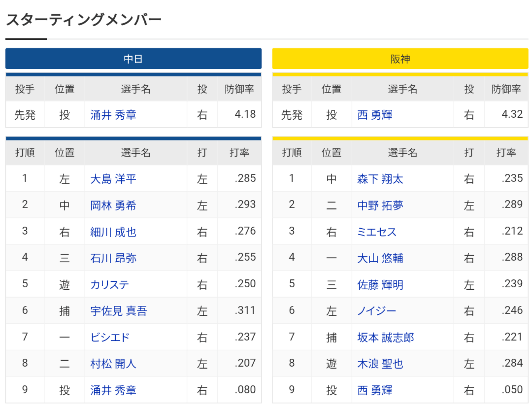
Task: Open 中野 拓夢 player link
Action: click(380, 205)
